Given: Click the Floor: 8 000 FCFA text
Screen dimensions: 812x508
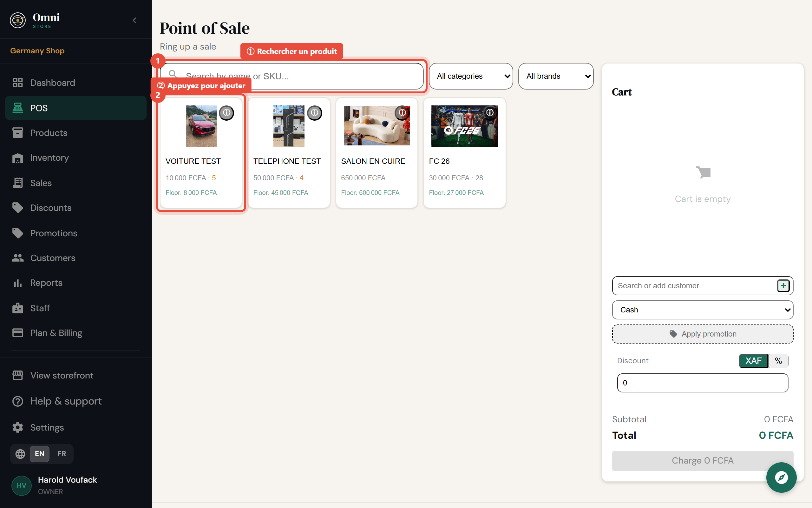Looking at the screenshot, I should pos(191,192).
